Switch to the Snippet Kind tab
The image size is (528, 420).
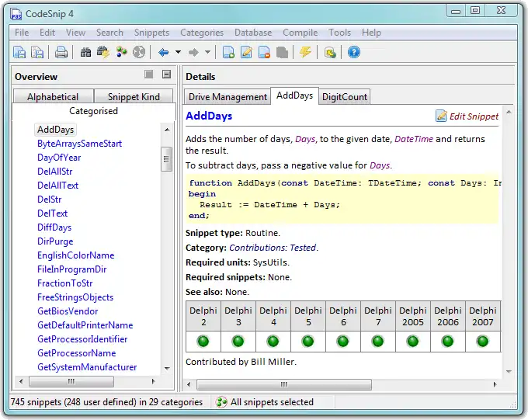(134, 97)
